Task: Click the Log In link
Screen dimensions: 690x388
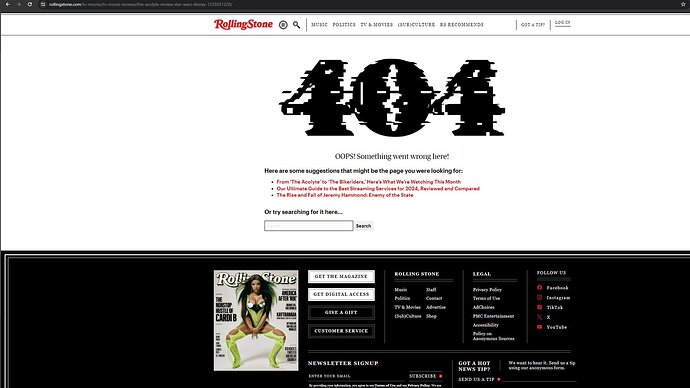Action: [x=562, y=22]
